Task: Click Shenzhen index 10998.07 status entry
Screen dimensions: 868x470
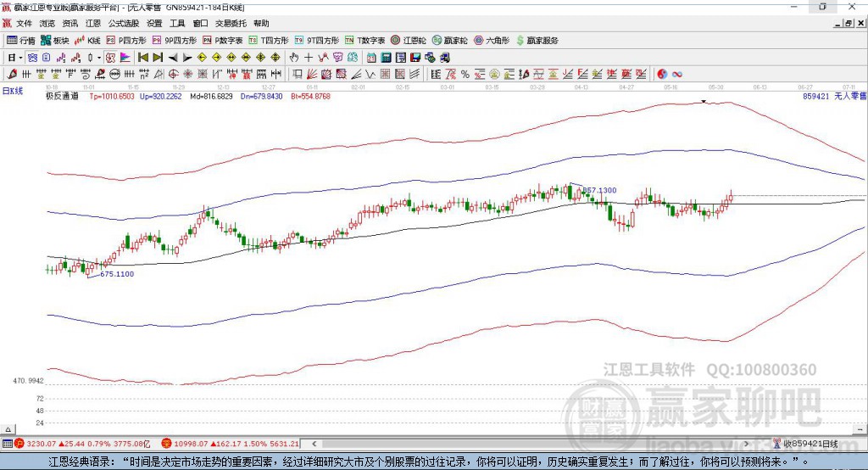Action: pyautogui.click(x=231, y=444)
